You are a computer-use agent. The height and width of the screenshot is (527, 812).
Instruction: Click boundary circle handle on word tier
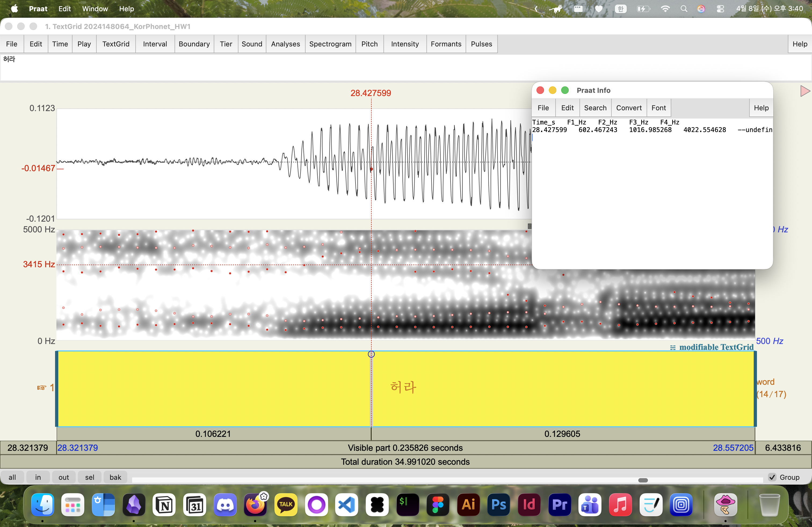(x=371, y=354)
